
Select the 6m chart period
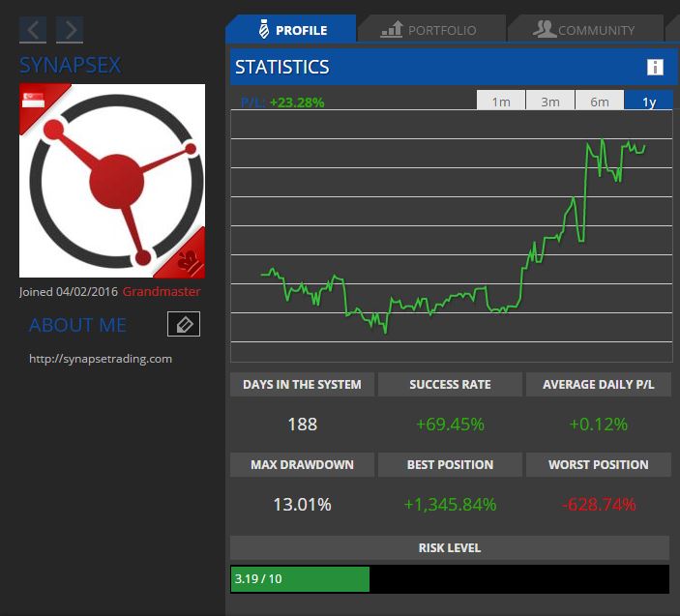(x=600, y=102)
